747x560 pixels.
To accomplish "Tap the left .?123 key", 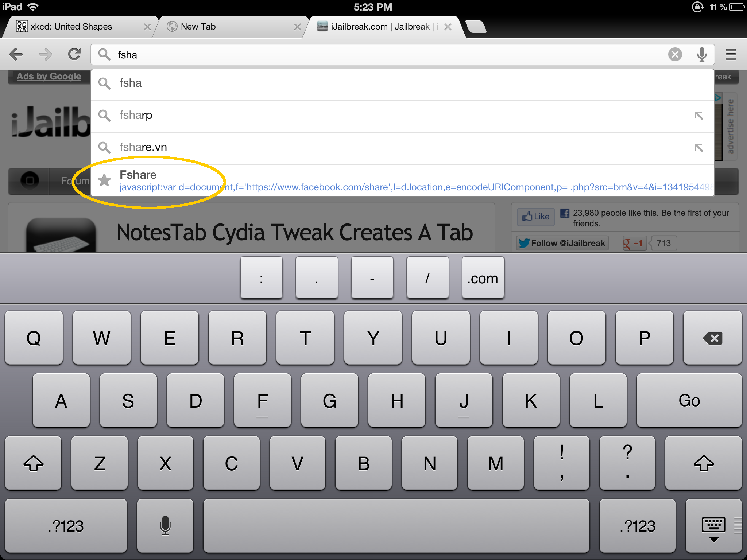I will (66, 526).
